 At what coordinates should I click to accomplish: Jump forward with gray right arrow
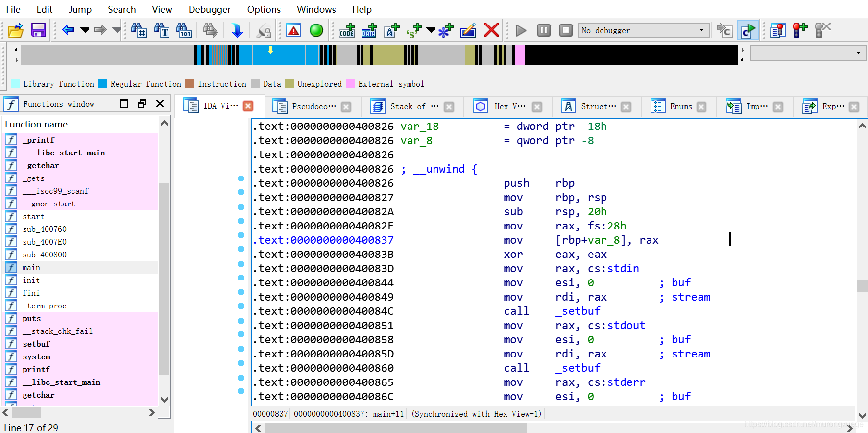(100, 30)
